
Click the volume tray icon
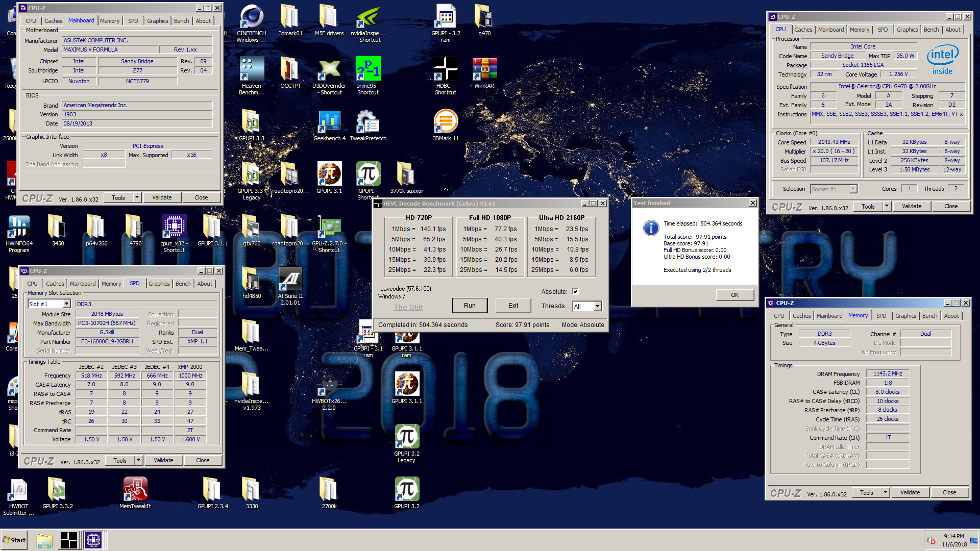[x=932, y=541]
